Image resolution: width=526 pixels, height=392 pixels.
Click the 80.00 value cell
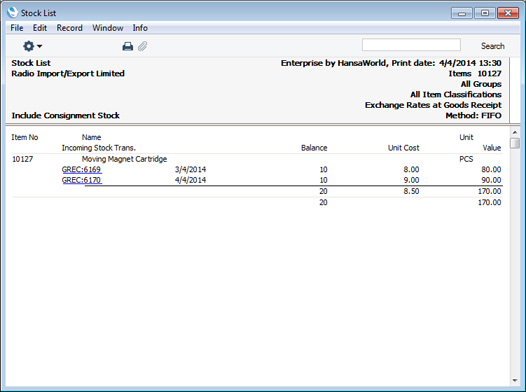[491, 170]
